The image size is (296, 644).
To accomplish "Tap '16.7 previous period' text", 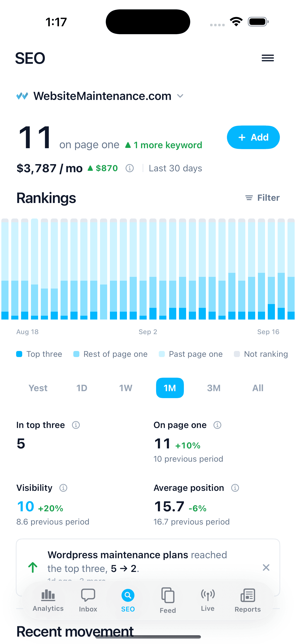I will point(192,522).
